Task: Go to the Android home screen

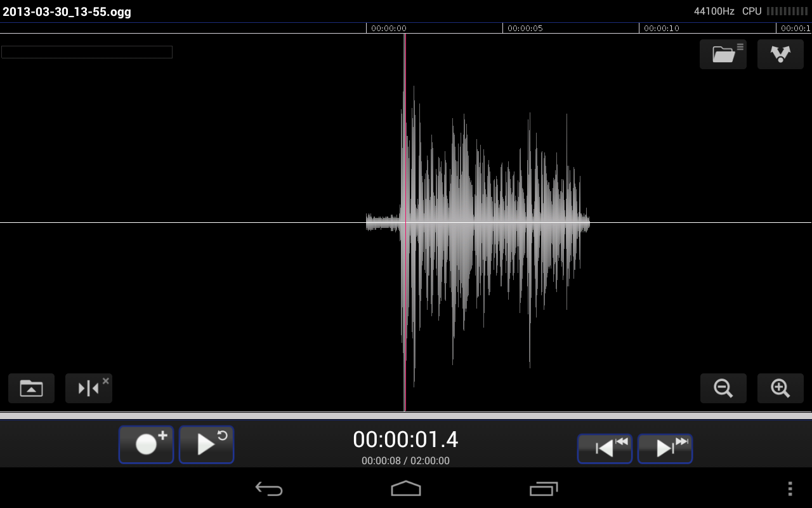Action: tap(406, 488)
